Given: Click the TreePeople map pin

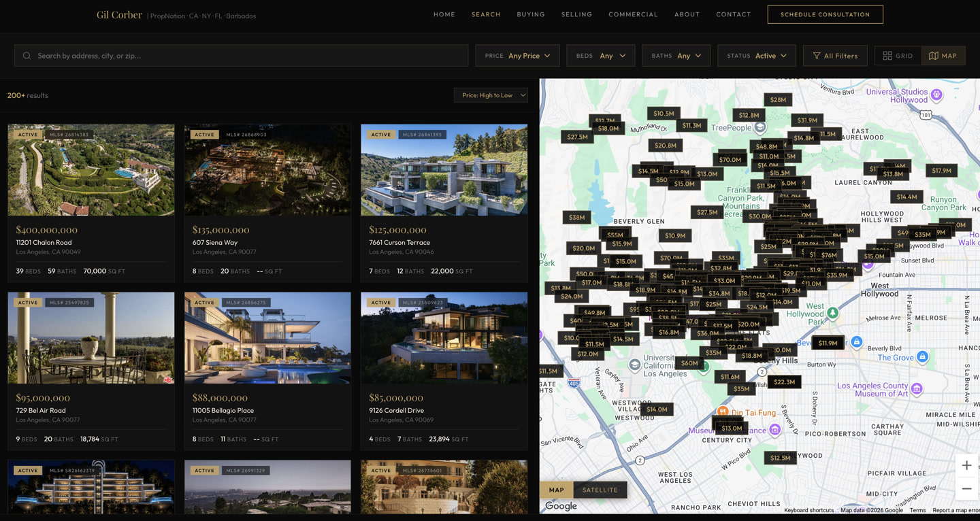Looking at the screenshot, I should (760, 127).
